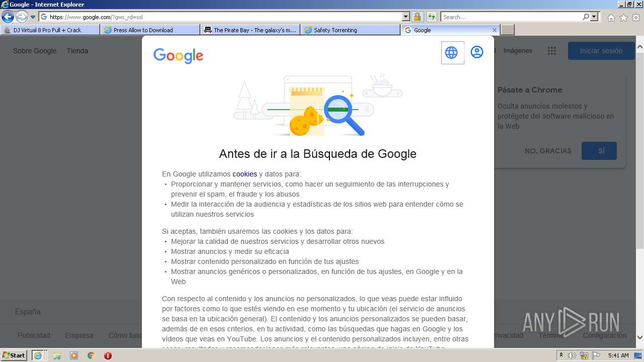Launch the media player taskbar icon
Screen dimensions: 644x362
[74, 355]
